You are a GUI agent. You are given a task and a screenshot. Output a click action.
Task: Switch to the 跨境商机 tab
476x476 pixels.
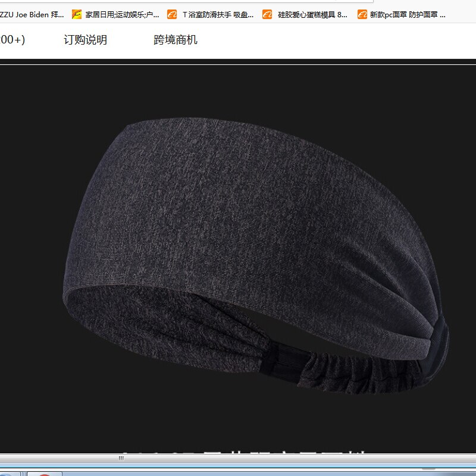[176, 40]
